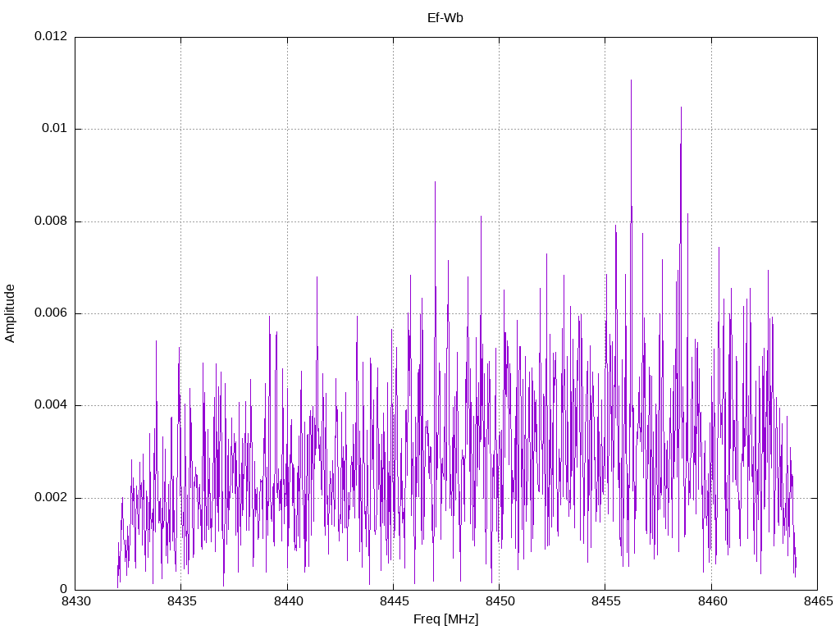
Task: Click the 8455 x-axis tick label
Action: pos(606,601)
